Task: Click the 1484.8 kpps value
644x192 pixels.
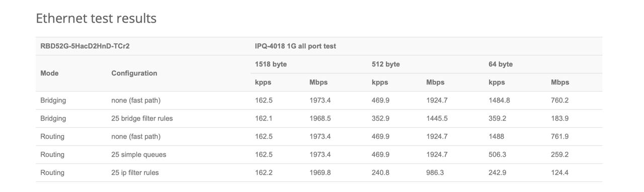Action: 499,101
